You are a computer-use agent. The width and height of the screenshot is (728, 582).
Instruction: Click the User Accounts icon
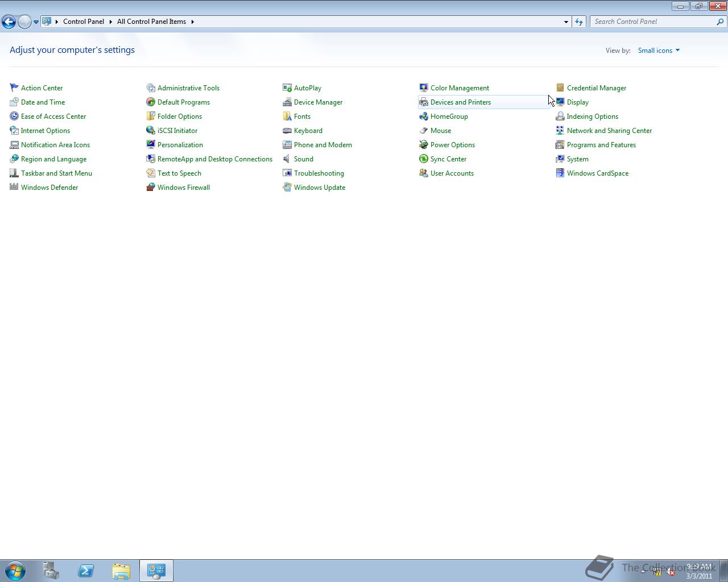click(424, 173)
